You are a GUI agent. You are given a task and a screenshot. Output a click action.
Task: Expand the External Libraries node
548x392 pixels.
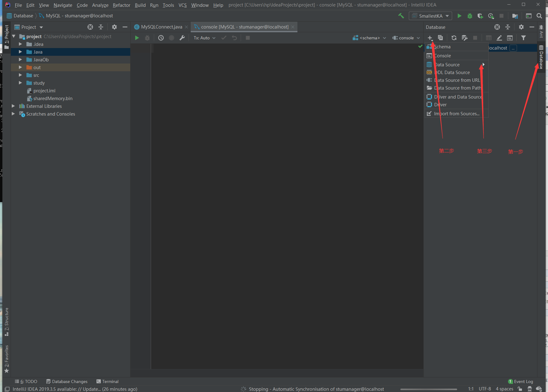[x=13, y=106]
